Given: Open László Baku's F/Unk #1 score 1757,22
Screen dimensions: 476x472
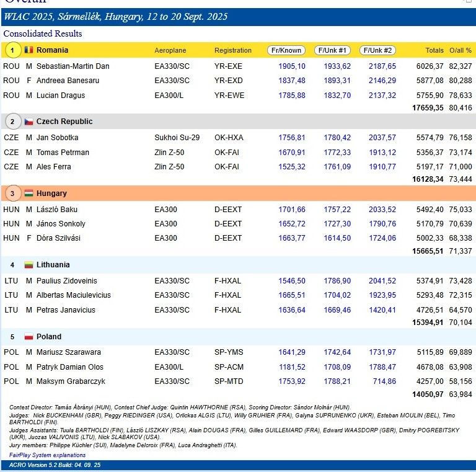Looking at the screenshot, I should 337,210.
